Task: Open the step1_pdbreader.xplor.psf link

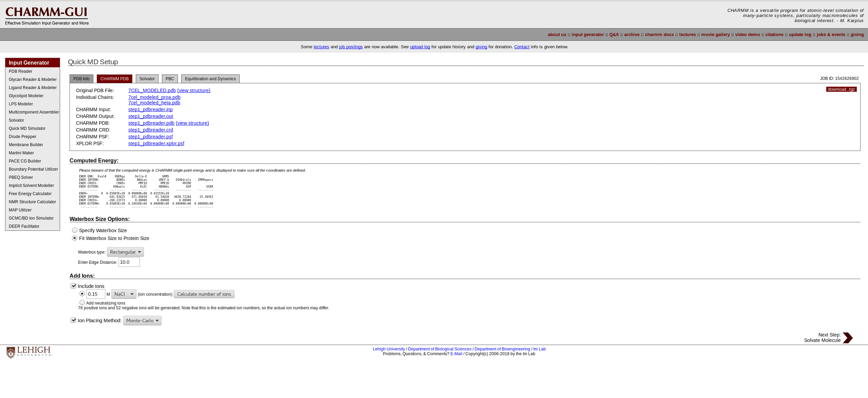Action: (156, 143)
